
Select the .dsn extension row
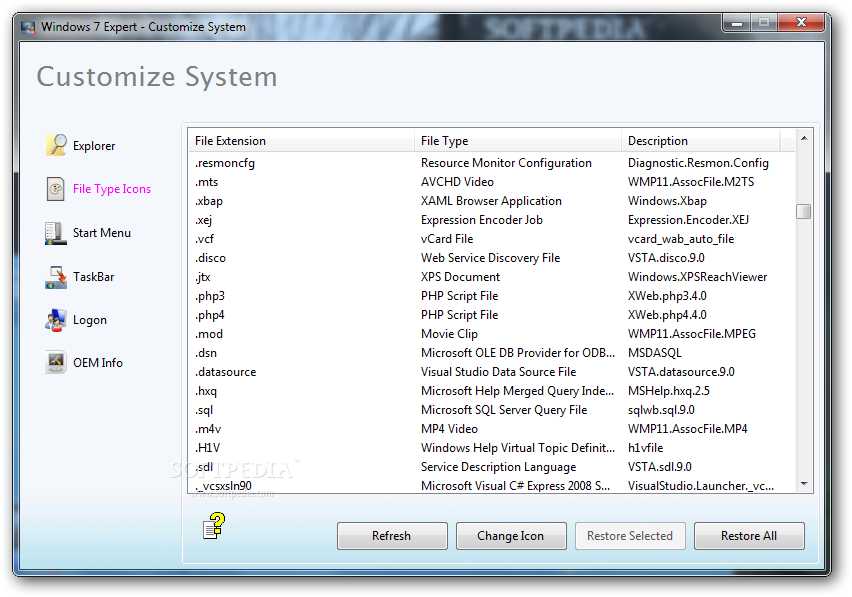click(491, 353)
